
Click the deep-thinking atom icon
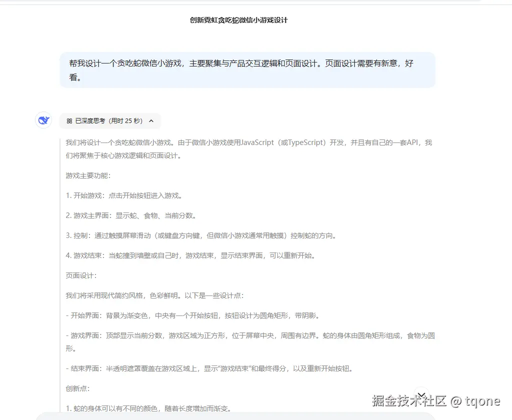click(x=69, y=121)
